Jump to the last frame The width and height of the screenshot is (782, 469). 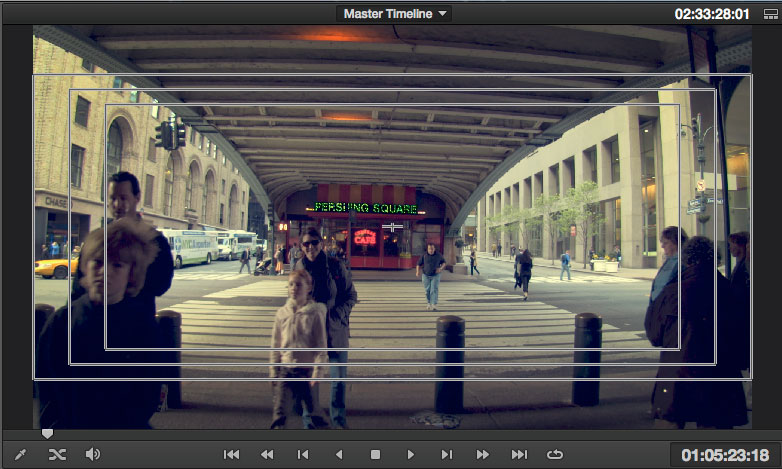click(519, 454)
